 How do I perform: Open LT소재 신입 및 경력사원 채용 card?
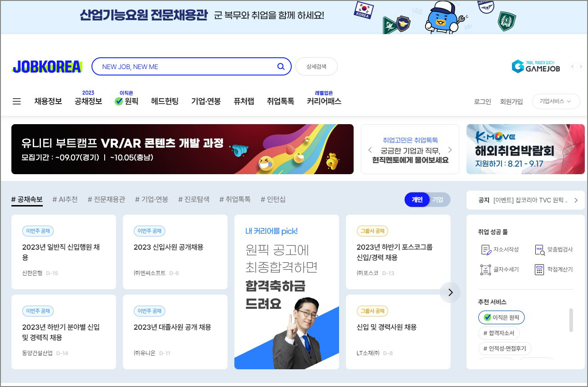click(398, 332)
